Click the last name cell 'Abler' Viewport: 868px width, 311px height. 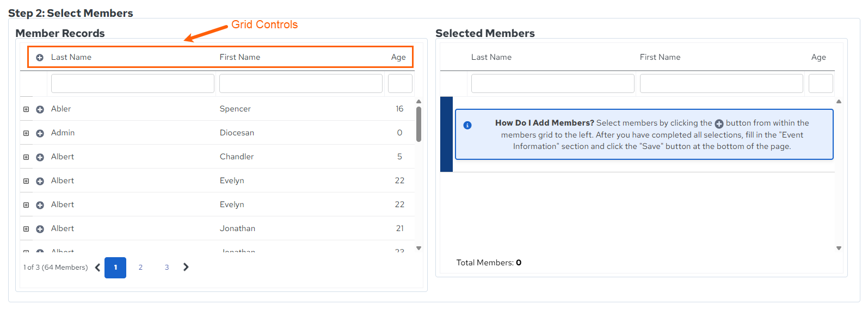pyautogui.click(x=61, y=109)
